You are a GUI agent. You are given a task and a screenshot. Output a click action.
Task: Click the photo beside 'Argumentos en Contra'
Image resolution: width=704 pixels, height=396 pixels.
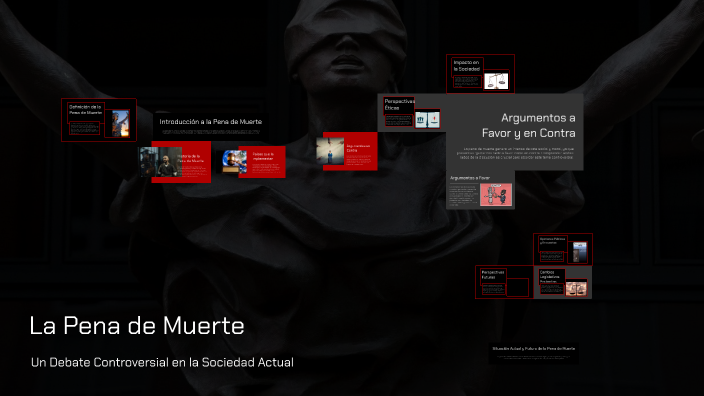[330, 151]
